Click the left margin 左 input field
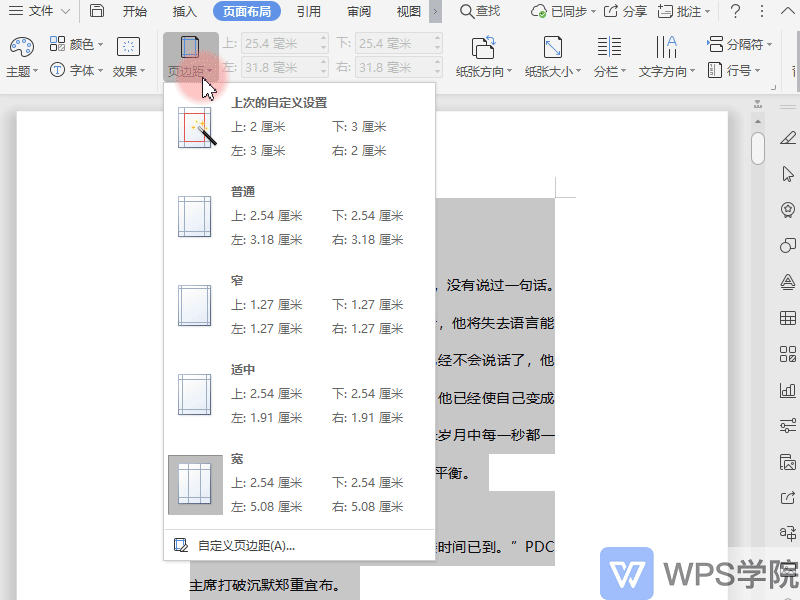 (284, 67)
